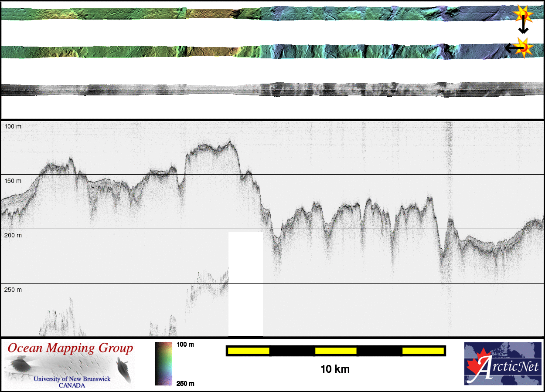This screenshot has width=545, height=392.
Task: Click the lower sun illumination icon
Action: click(x=525, y=47)
